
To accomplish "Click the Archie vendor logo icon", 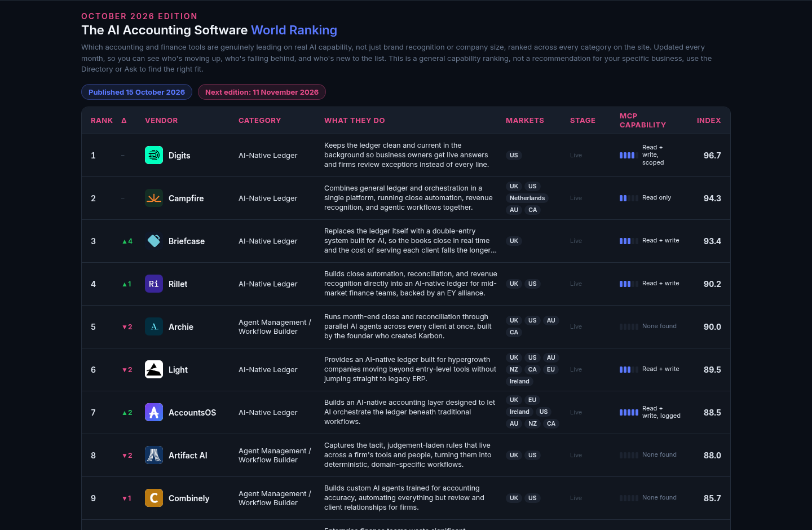I will [154, 326].
